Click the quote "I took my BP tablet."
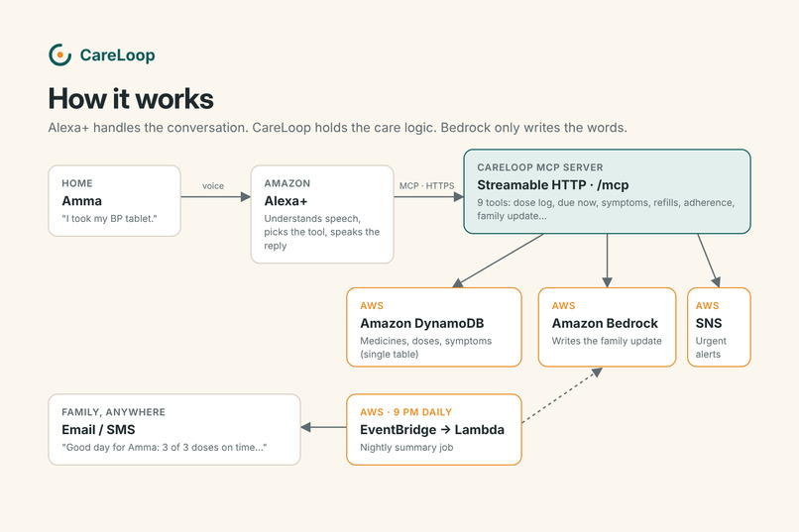799x532 pixels. [x=110, y=218]
